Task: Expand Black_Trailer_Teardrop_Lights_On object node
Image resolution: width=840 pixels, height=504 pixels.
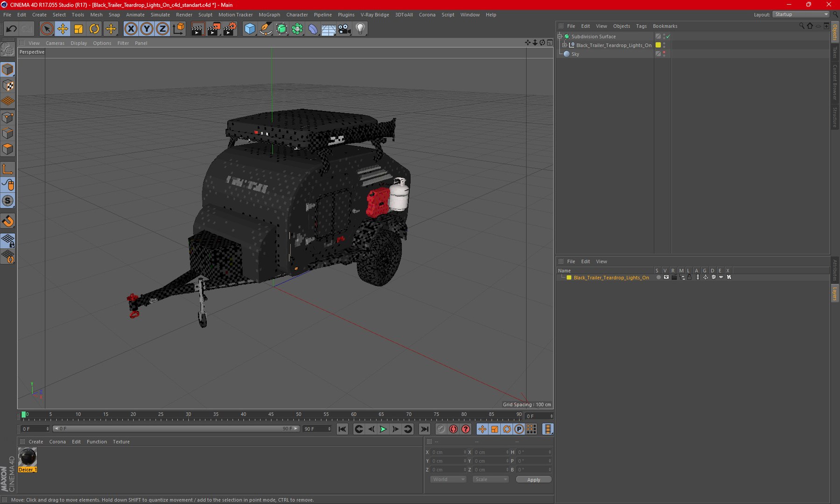Action: [x=564, y=45]
